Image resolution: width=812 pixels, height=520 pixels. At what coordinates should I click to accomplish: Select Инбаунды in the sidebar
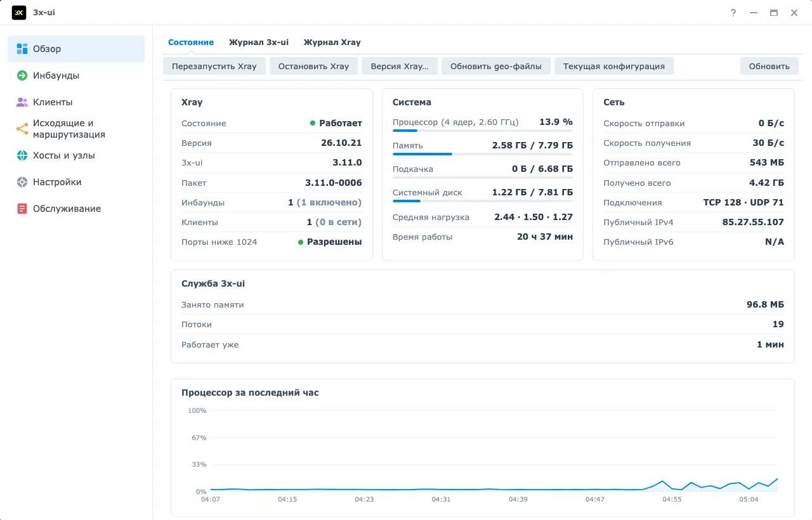[76, 75]
